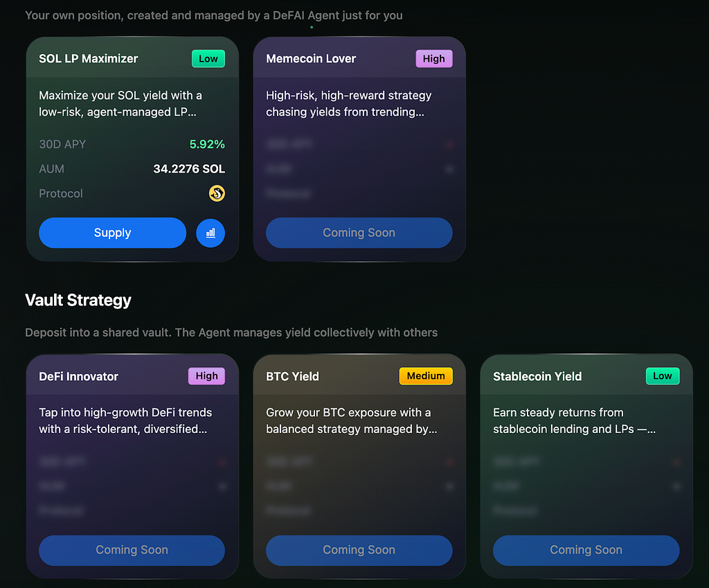
Task: Click the 34.2276 SOL AUM value
Action: [189, 169]
